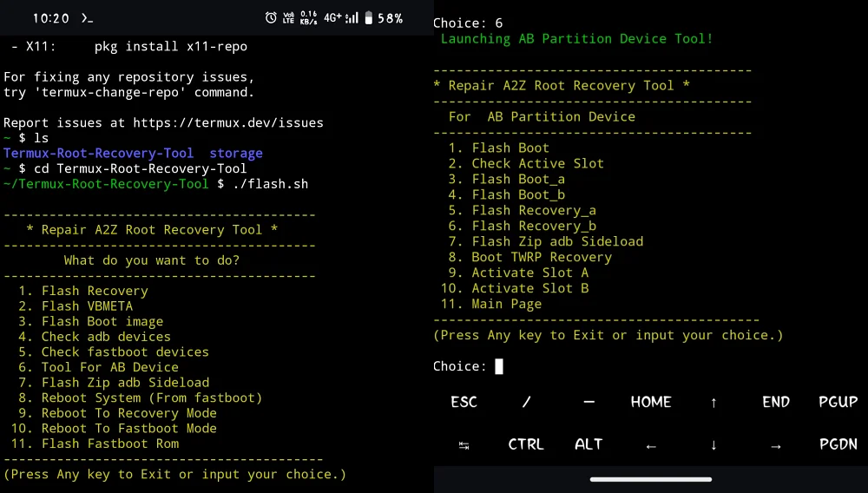Tap the up arrow key
This screenshot has height=493, width=868.
tap(713, 402)
